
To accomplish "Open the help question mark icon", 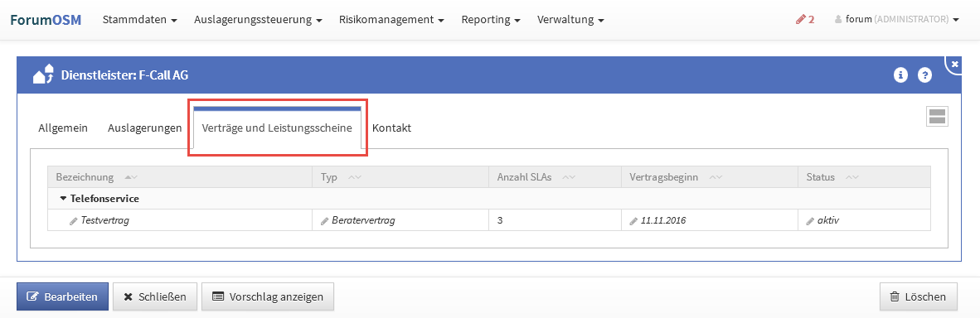I will pyautogui.click(x=924, y=75).
